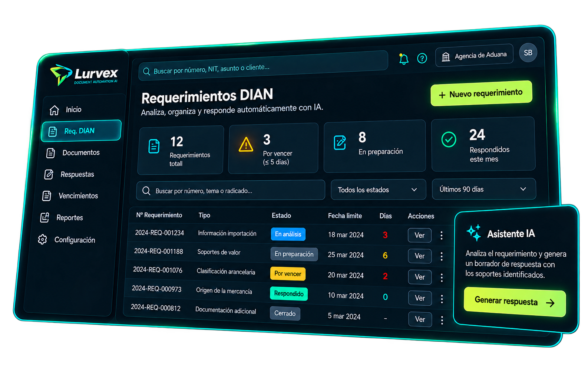Click the N° Requerimiento column header
The width and height of the screenshot is (588, 368).
pos(159,215)
